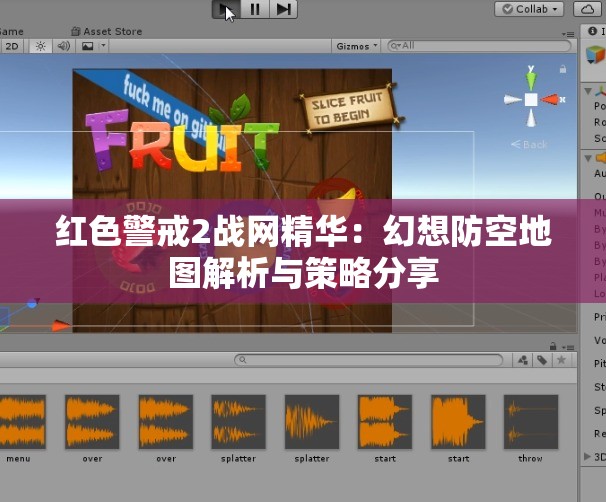Toggle scene lighting sun icon
Image resolution: width=606 pixels, height=502 pixels.
pos(41,46)
